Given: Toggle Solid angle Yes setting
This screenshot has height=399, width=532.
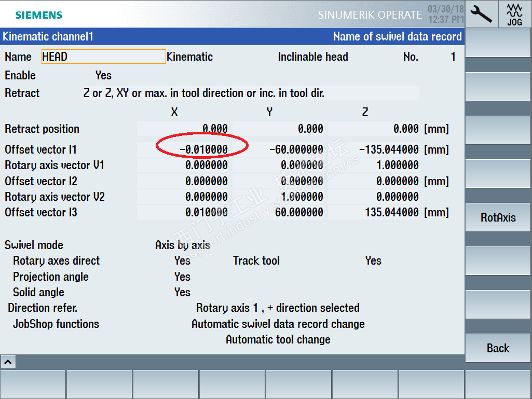Looking at the screenshot, I should click(x=182, y=292).
